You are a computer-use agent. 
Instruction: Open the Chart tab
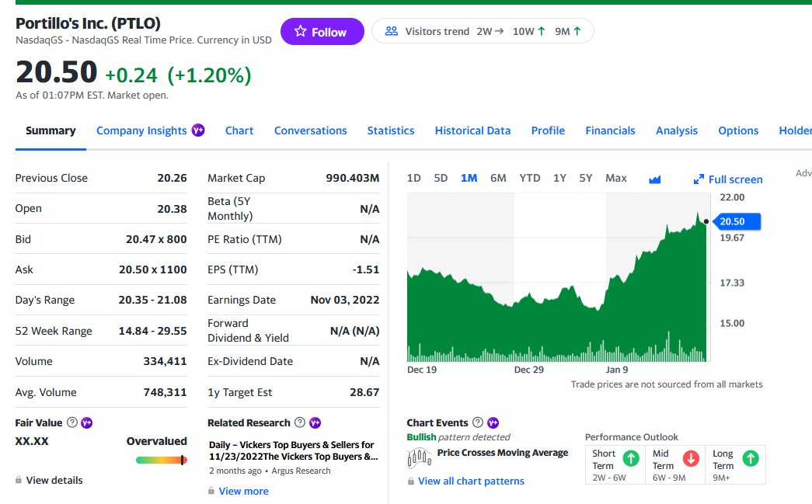coord(239,130)
